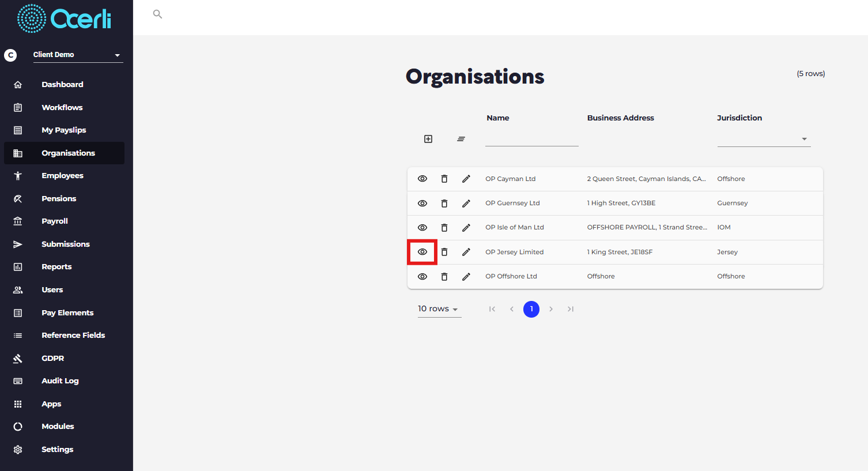Open the Client Demo account dropdown
This screenshot has height=471, width=868.
[78, 55]
